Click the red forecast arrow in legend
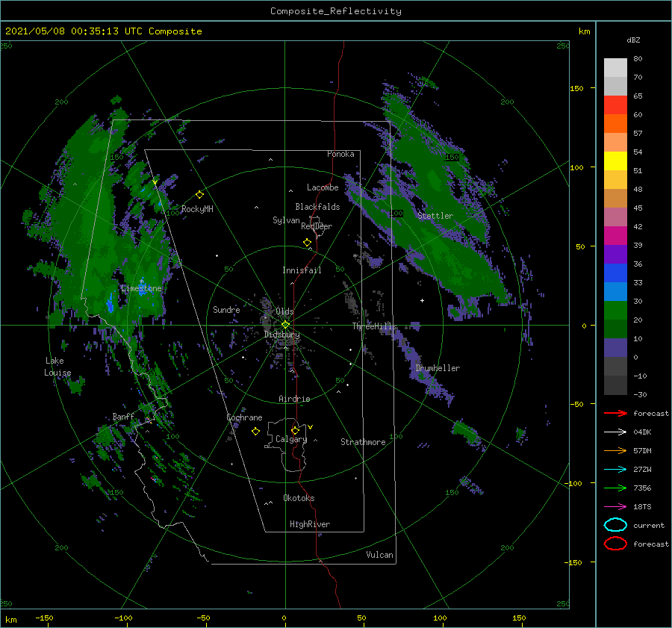The height and width of the screenshot is (628, 672). [615, 413]
